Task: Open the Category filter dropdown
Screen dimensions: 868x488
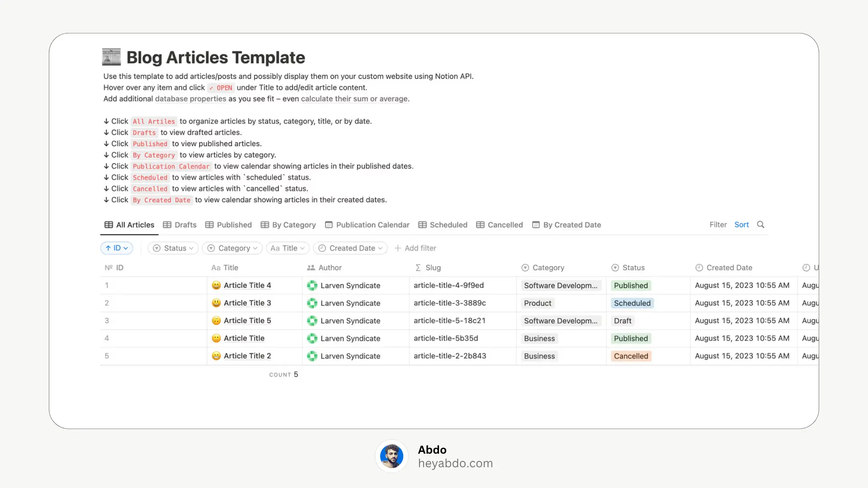Action: 232,248
